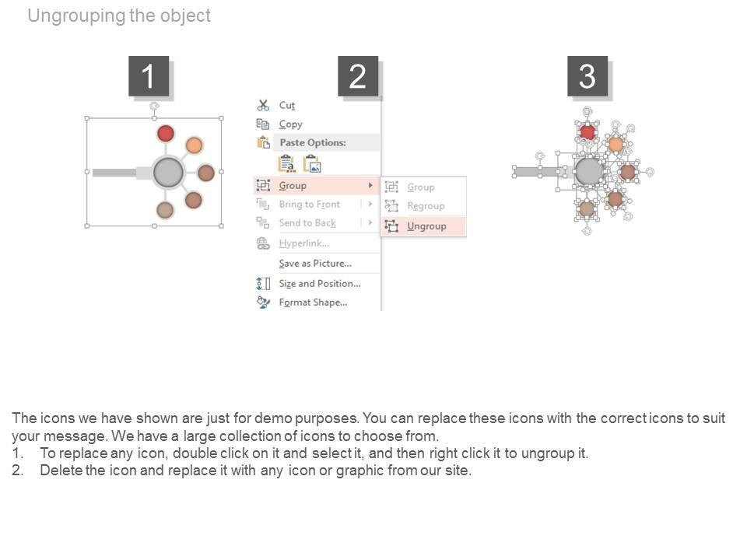Select the red circle in diagram one

(x=166, y=133)
